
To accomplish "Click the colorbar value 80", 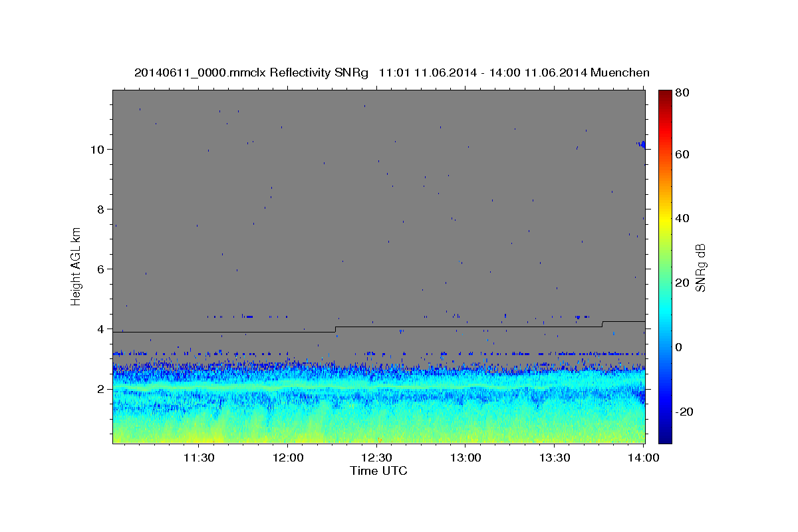I will [682, 92].
